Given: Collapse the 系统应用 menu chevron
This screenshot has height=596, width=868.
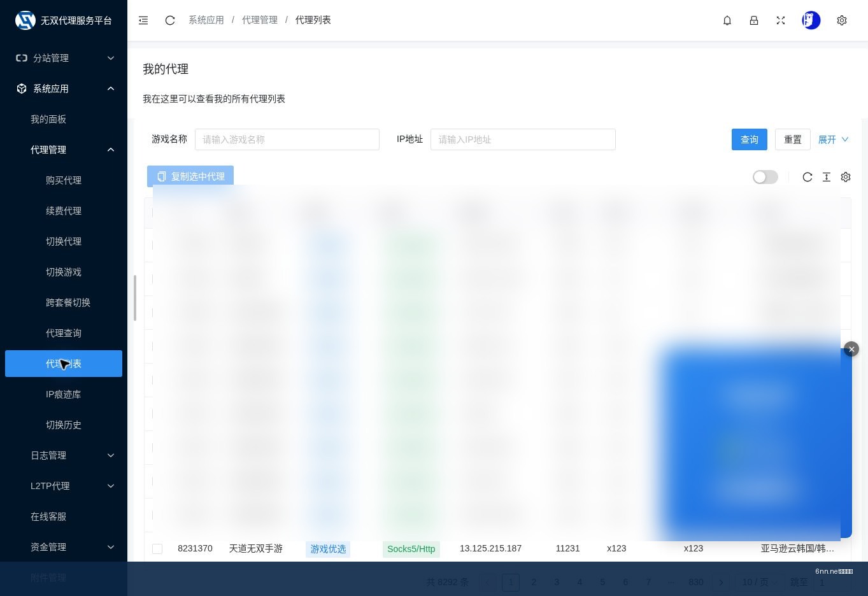Looking at the screenshot, I should 111,89.
